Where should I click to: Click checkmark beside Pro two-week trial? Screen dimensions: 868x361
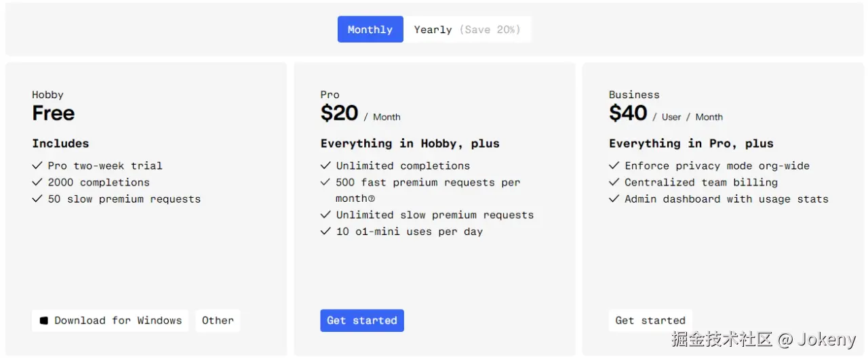pos(37,165)
